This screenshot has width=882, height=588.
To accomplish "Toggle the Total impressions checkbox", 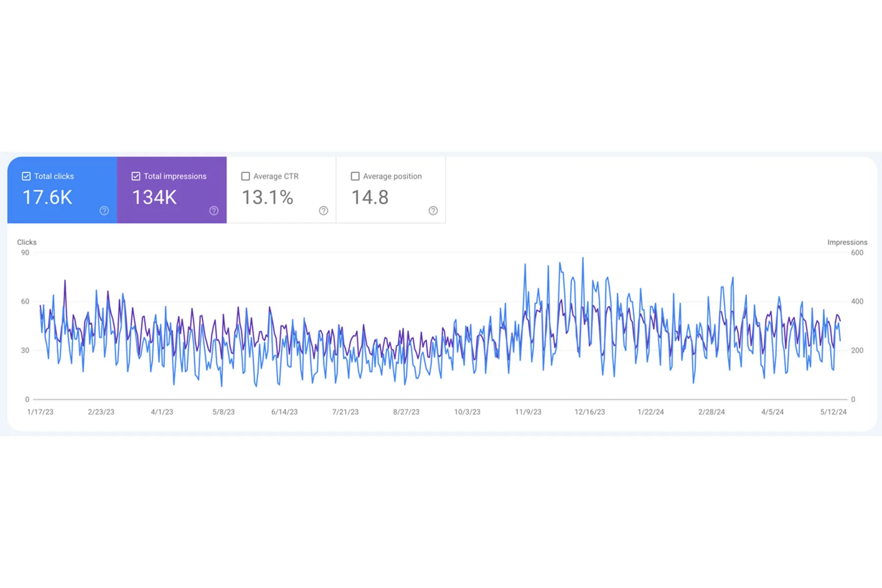I will pyautogui.click(x=136, y=176).
